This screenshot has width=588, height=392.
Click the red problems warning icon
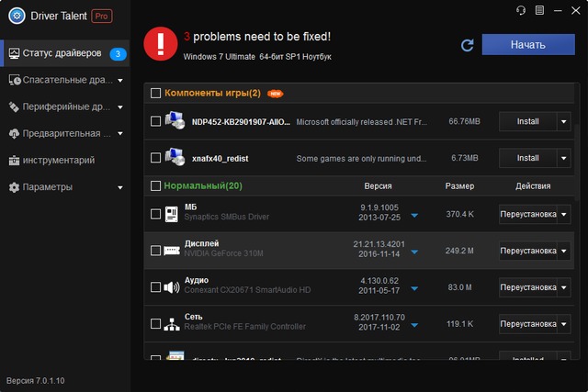tap(162, 44)
